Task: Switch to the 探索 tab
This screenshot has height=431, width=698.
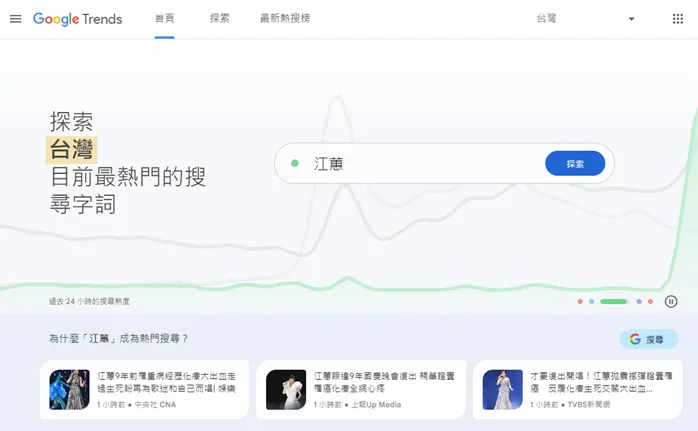Action: click(219, 19)
